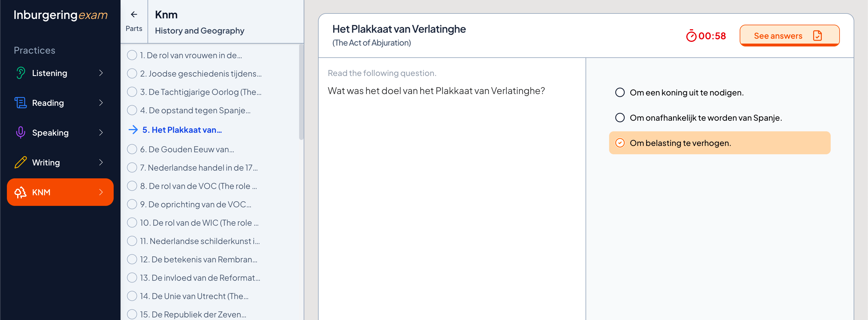This screenshot has width=868, height=320.
Task: Click the Speaking microphone icon
Action: 21,132
